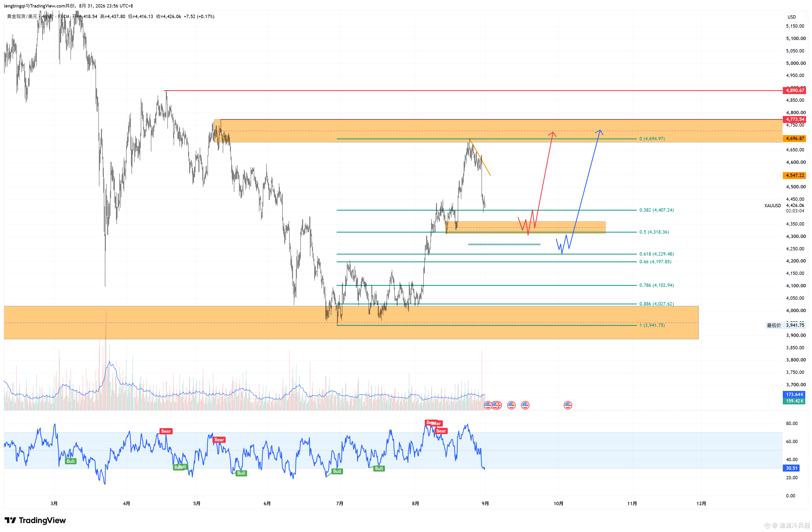Click the 20.00 level on RSI scale
The height and width of the screenshot is (532, 812).
(x=792, y=478)
